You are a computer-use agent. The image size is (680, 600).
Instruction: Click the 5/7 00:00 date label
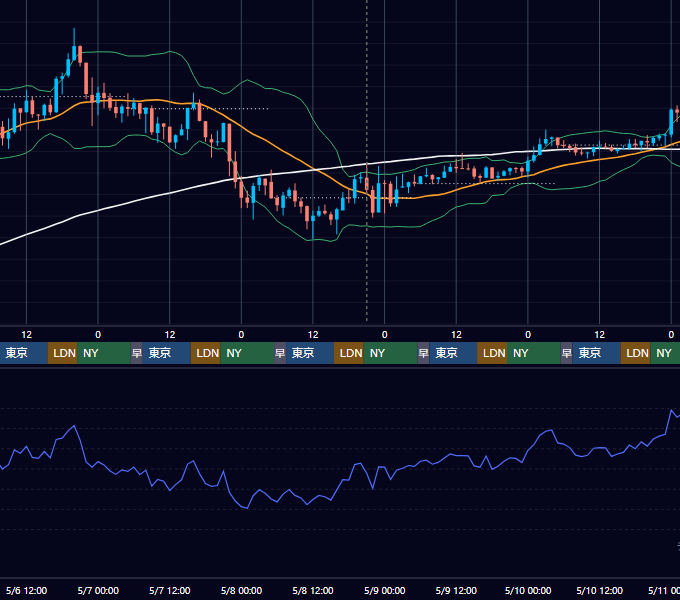tap(98, 590)
